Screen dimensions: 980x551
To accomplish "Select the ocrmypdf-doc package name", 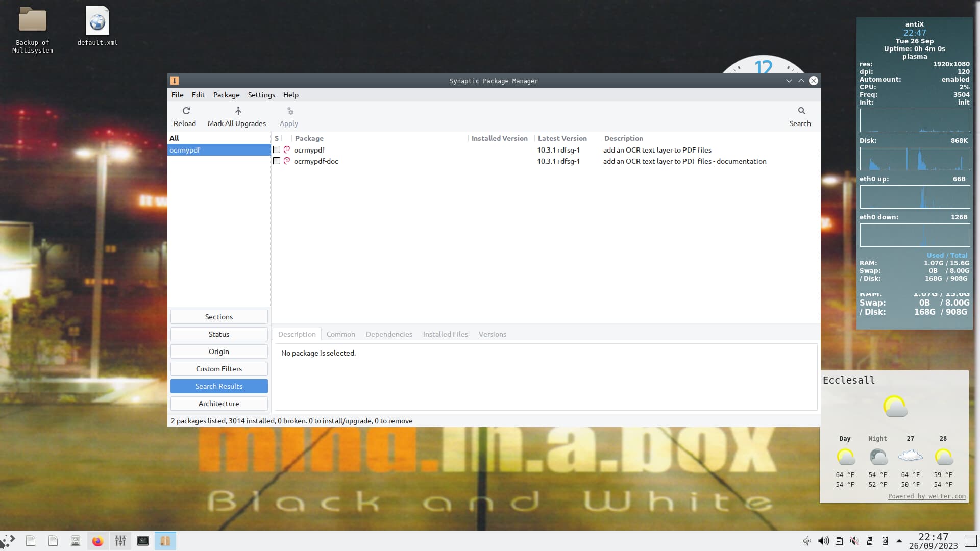I will (x=316, y=161).
